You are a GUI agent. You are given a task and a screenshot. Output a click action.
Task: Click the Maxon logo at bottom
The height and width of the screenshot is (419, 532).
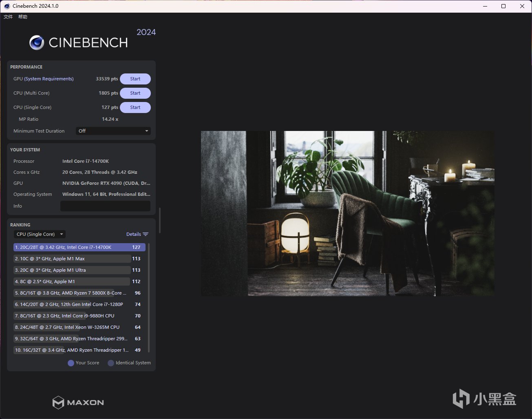coord(78,402)
